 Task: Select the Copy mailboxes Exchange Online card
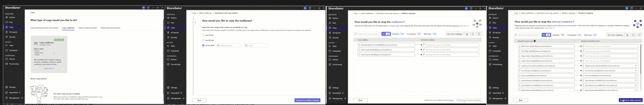click(x=49, y=54)
